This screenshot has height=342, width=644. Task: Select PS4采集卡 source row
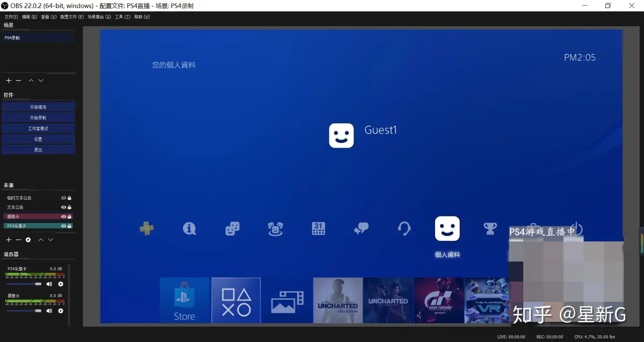(x=38, y=226)
